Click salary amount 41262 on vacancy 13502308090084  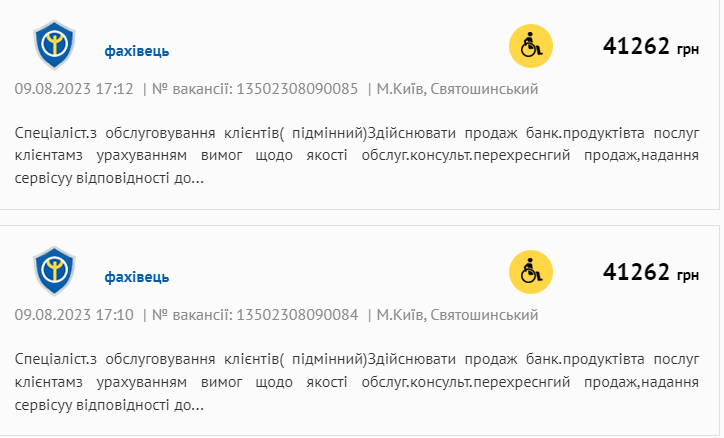tap(636, 272)
